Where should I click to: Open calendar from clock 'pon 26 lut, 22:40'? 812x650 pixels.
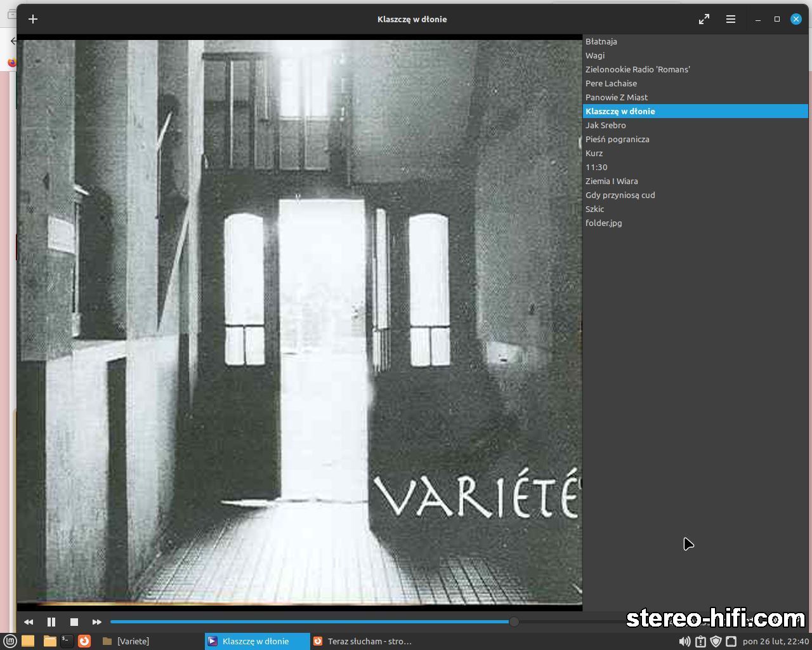pyautogui.click(x=776, y=641)
